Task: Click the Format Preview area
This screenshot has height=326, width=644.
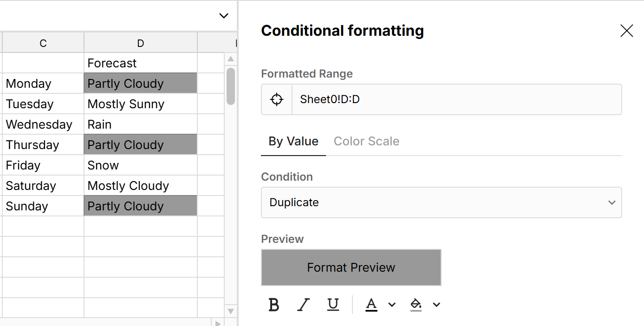Action: pyautogui.click(x=351, y=267)
